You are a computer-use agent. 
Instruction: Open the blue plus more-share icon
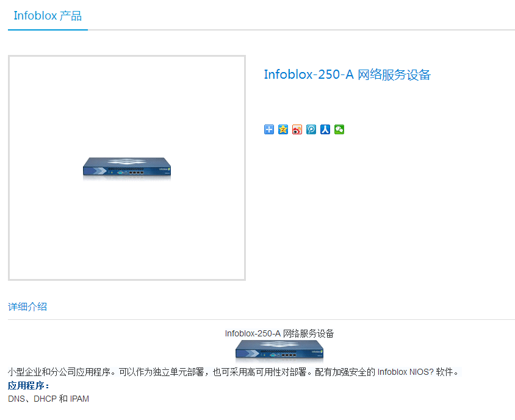(x=269, y=129)
